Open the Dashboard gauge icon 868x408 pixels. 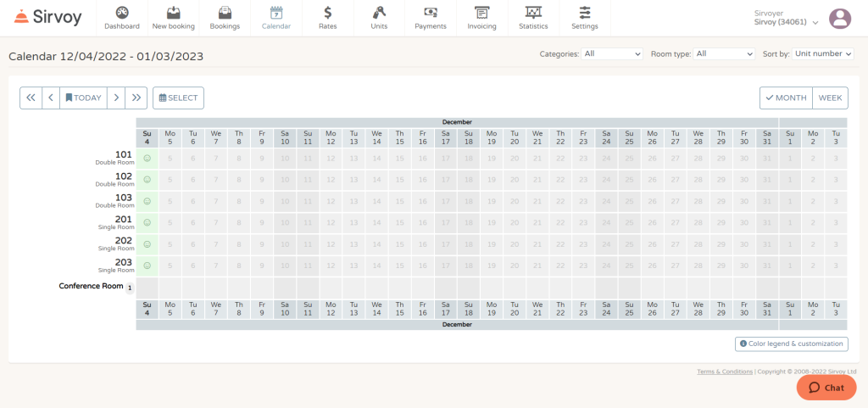pyautogui.click(x=122, y=13)
